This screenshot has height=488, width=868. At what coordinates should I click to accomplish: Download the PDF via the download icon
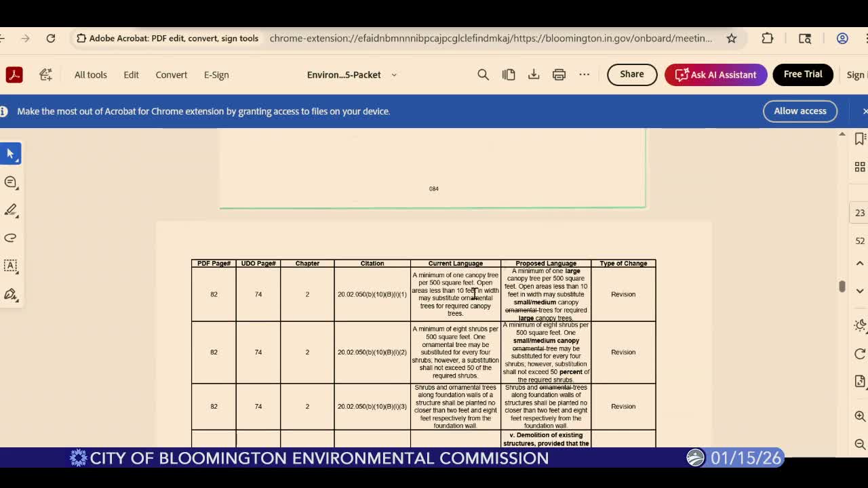click(x=534, y=75)
